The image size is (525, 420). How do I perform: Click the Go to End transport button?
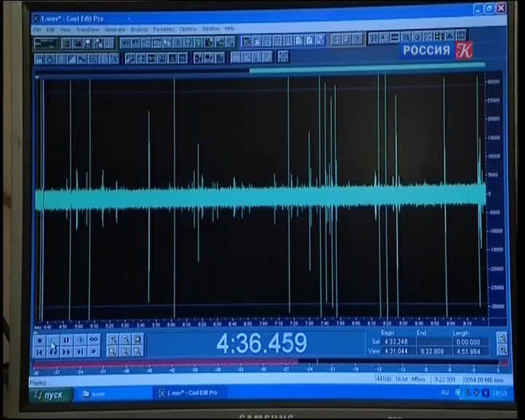[x=80, y=352]
